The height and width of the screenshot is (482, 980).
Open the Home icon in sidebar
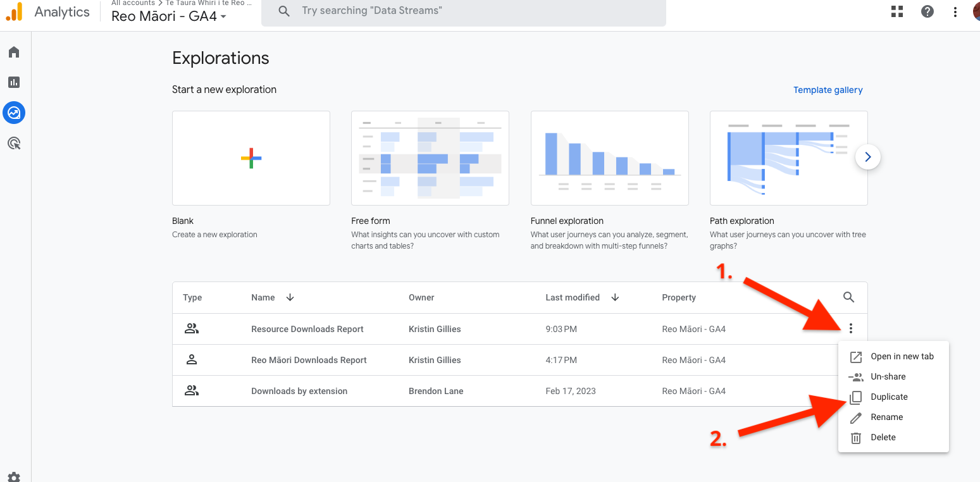point(14,52)
